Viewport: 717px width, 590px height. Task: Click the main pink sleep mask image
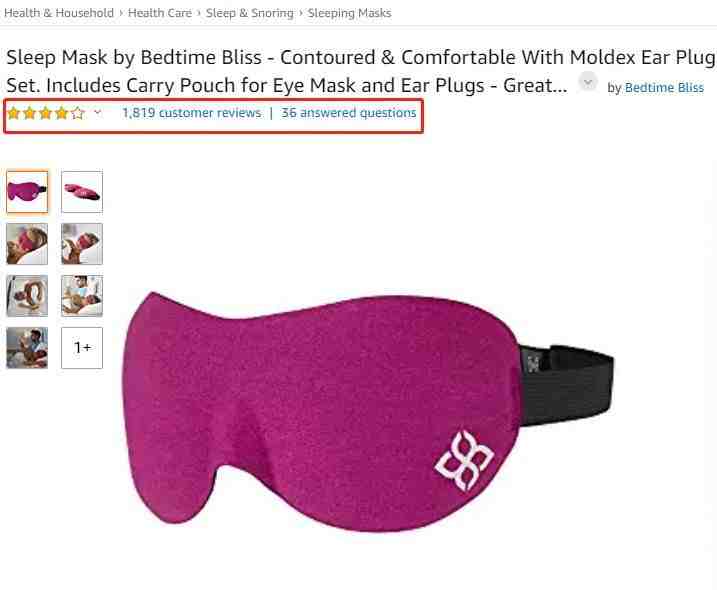tap(368, 412)
